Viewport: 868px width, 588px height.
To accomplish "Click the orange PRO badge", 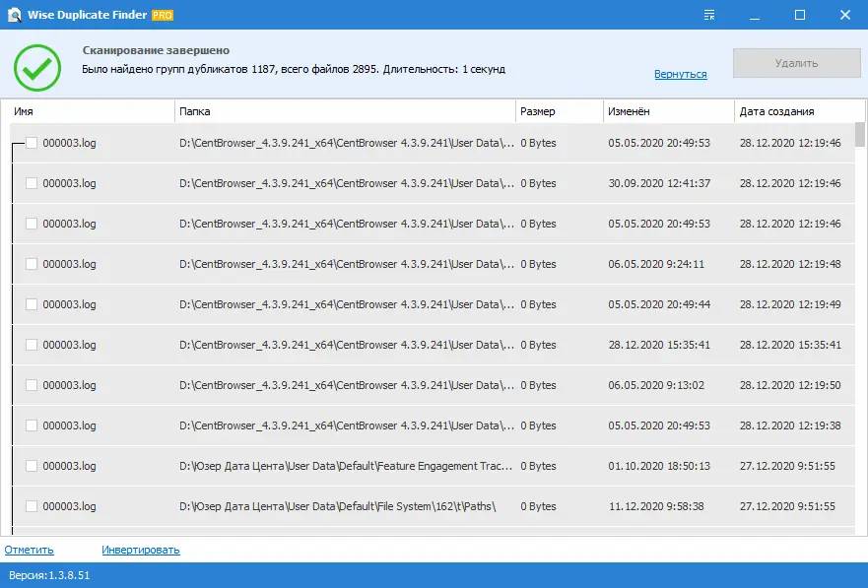I will [x=163, y=16].
